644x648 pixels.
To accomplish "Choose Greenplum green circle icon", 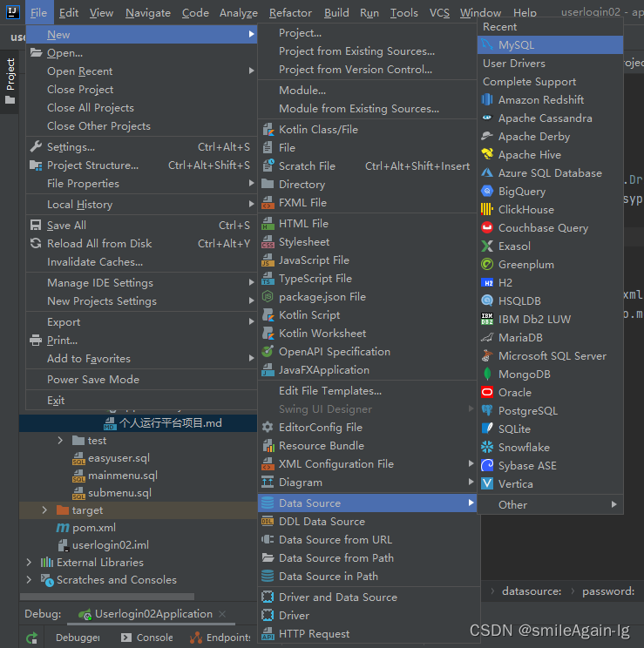I will pos(487,264).
